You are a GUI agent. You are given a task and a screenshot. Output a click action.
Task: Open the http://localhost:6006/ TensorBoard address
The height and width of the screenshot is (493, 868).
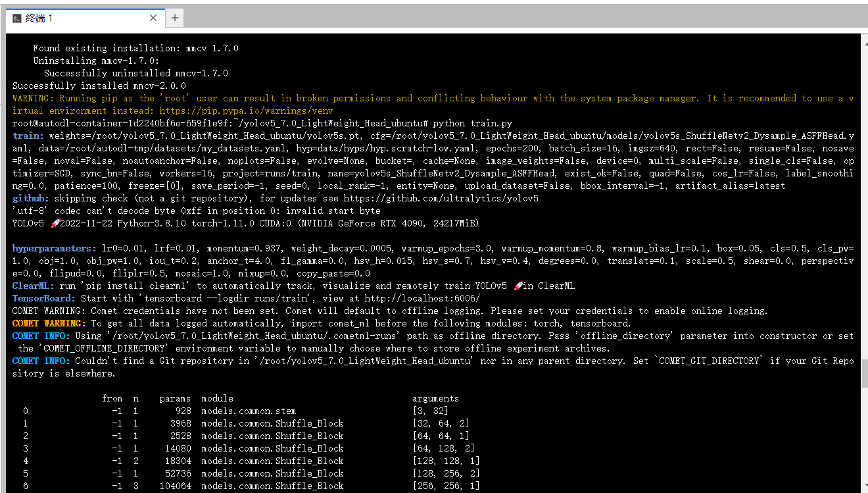[x=422, y=298]
